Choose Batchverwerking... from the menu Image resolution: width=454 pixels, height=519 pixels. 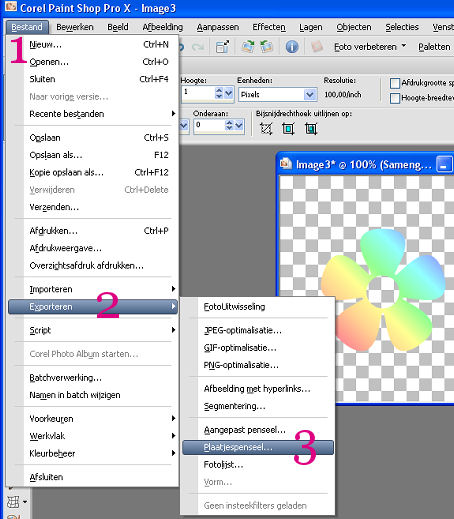point(93,378)
